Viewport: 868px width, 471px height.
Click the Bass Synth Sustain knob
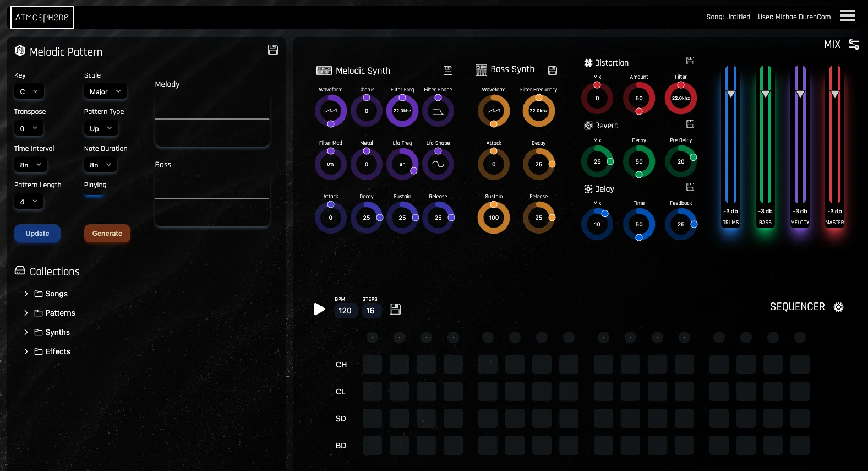tap(494, 218)
